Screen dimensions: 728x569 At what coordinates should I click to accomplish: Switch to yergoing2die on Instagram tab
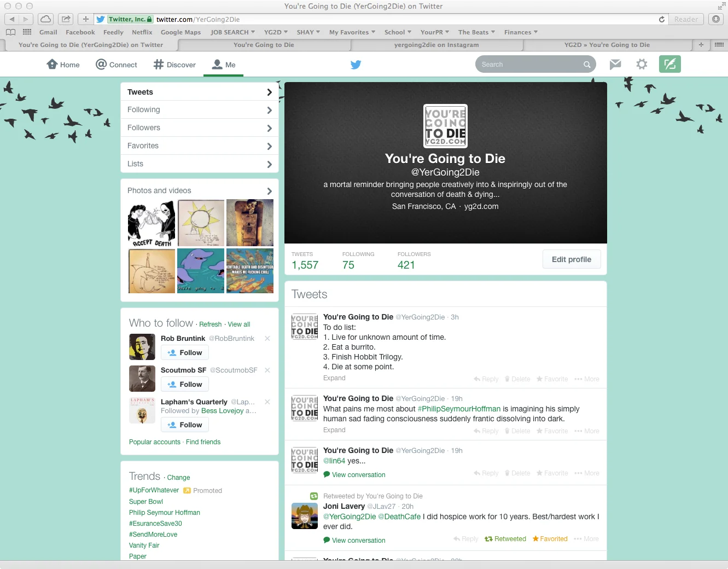(x=436, y=45)
